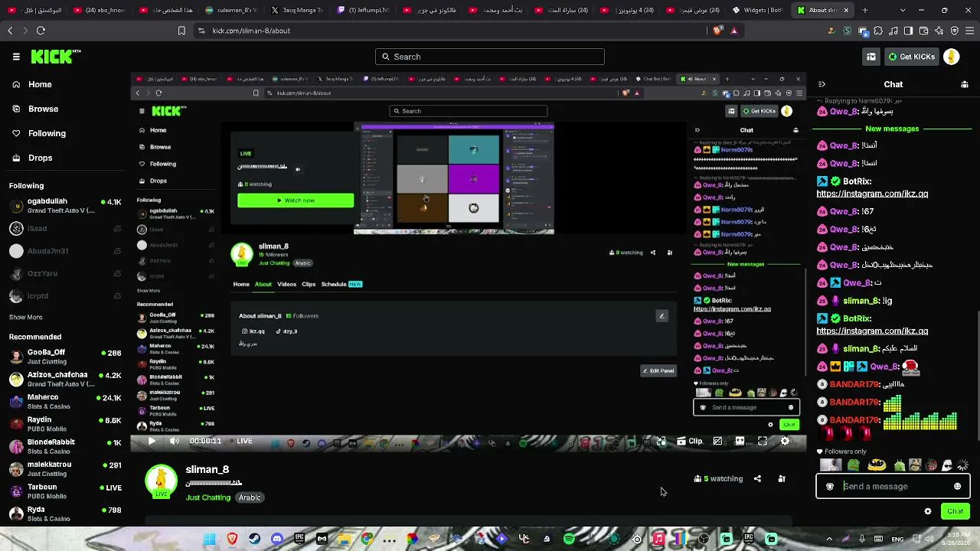Click the Brave VPN shield toolbar icon

point(955,31)
